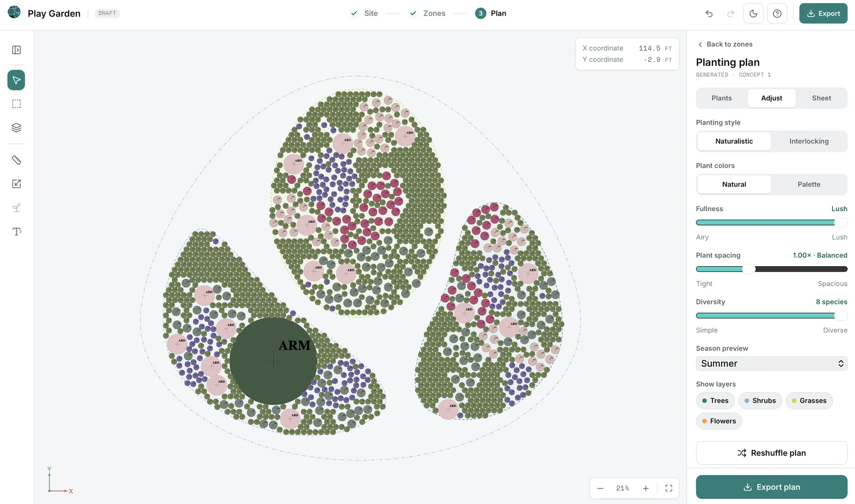Click Reshuffle plan button
Screen dimensions: 855x504
(772, 453)
